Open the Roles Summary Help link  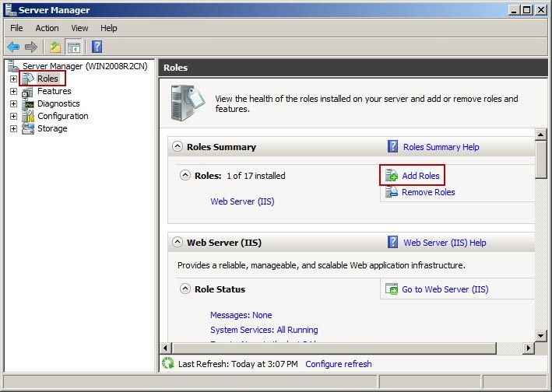pos(441,147)
